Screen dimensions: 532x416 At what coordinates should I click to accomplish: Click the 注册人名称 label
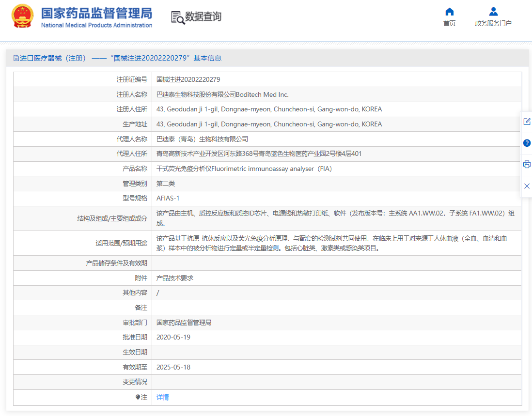pos(132,94)
